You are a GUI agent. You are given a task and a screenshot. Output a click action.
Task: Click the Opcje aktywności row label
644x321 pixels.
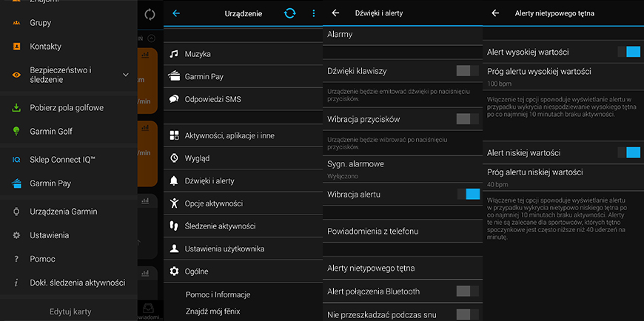tap(214, 203)
